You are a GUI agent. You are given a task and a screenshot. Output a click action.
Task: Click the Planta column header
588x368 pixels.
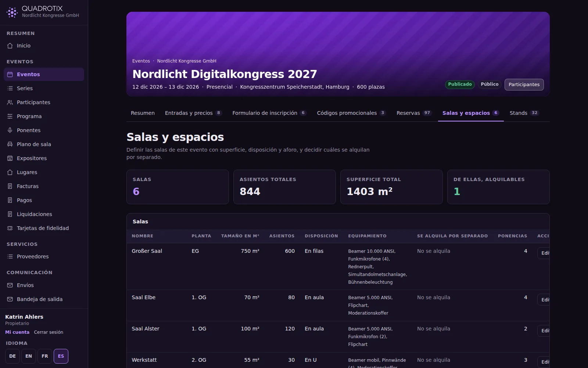point(201,236)
